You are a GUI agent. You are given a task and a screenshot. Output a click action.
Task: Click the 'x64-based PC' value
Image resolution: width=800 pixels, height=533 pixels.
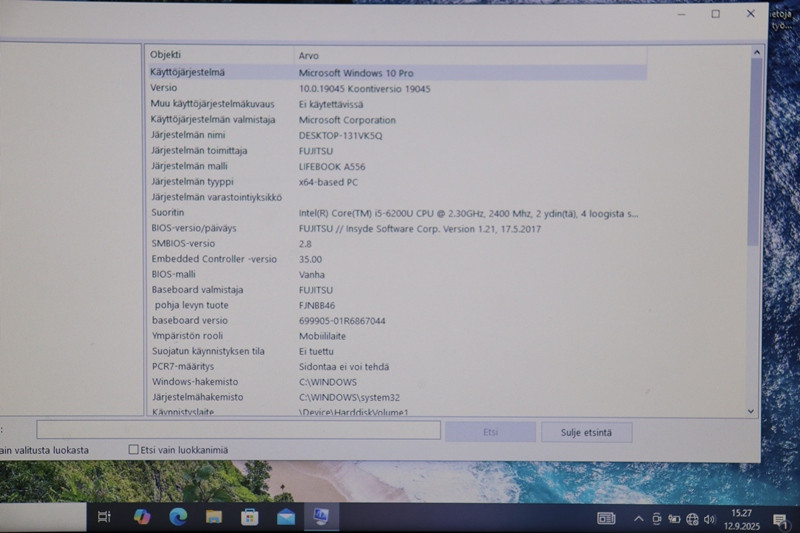point(329,182)
